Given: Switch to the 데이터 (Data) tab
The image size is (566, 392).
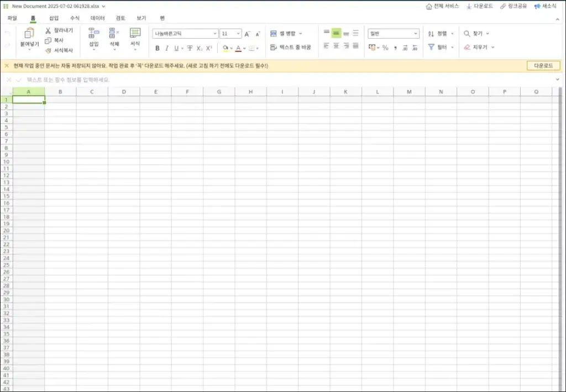Looking at the screenshot, I should (97, 18).
